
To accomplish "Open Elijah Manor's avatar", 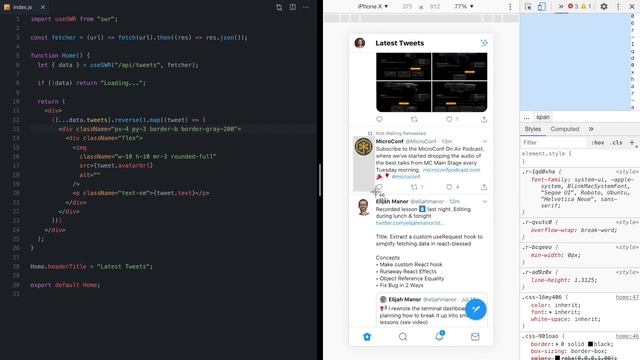I will pos(363,207).
